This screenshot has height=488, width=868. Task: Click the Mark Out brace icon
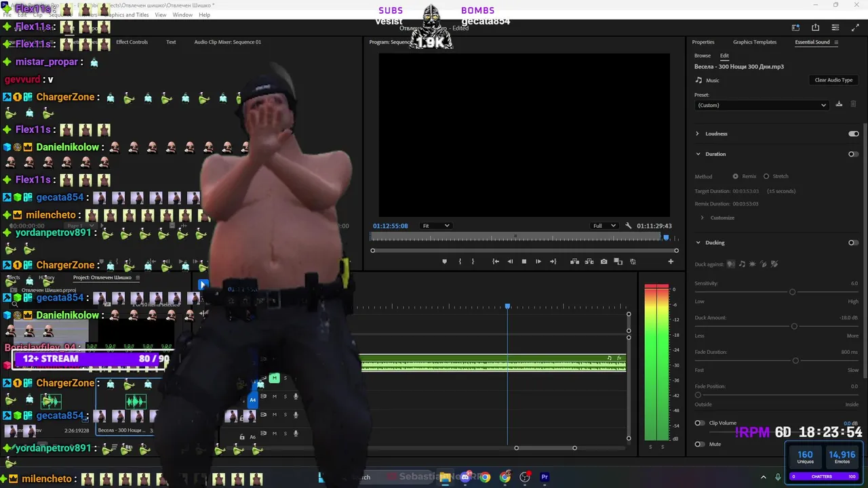473,262
